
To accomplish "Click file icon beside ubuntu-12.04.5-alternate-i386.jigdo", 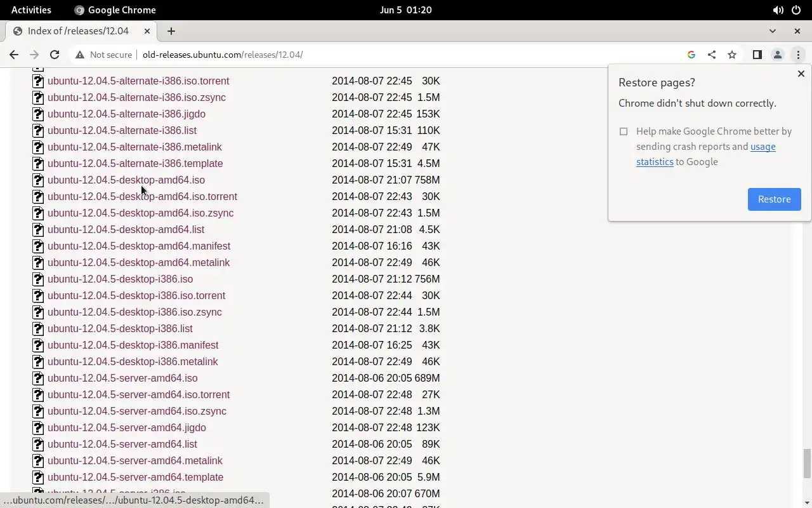I will click(x=38, y=114).
